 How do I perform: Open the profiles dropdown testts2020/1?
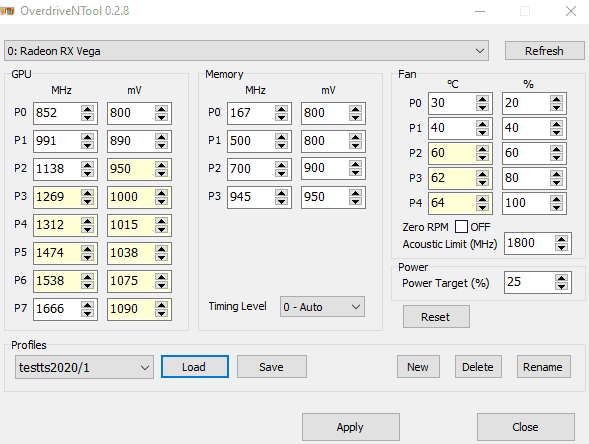(84, 367)
